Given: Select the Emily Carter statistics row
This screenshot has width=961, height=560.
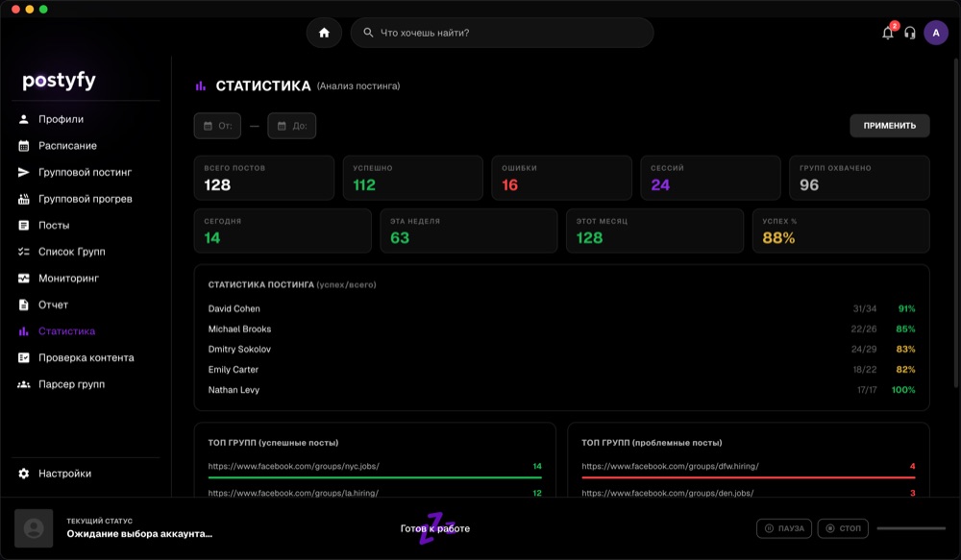Looking at the screenshot, I should 561,370.
